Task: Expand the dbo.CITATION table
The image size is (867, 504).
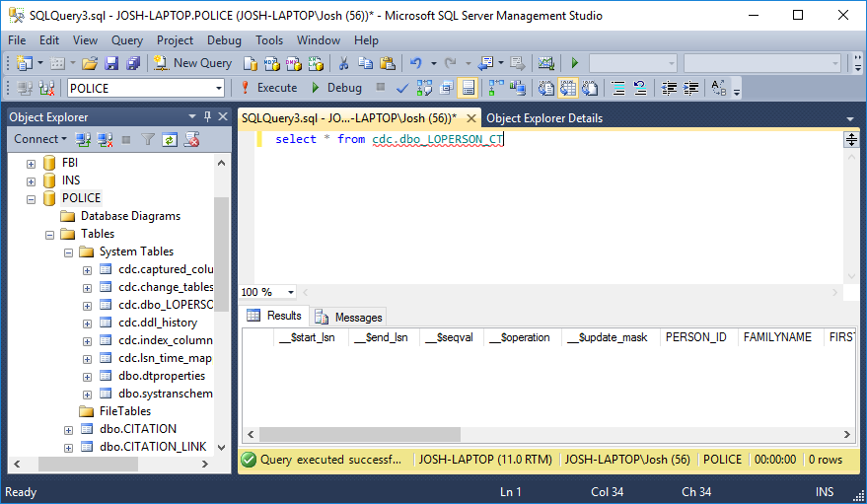Action: pyautogui.click(x=69, y=430)
